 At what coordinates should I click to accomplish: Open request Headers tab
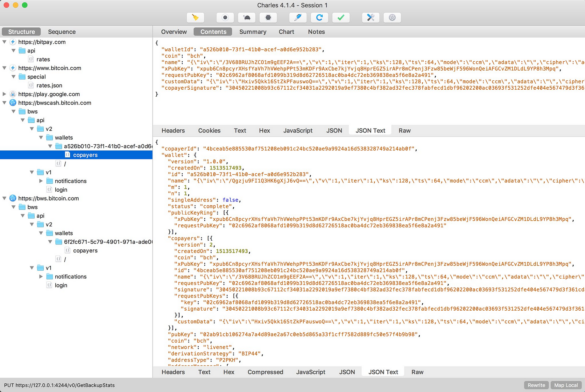pyautogui.click(x=173, y=131)
